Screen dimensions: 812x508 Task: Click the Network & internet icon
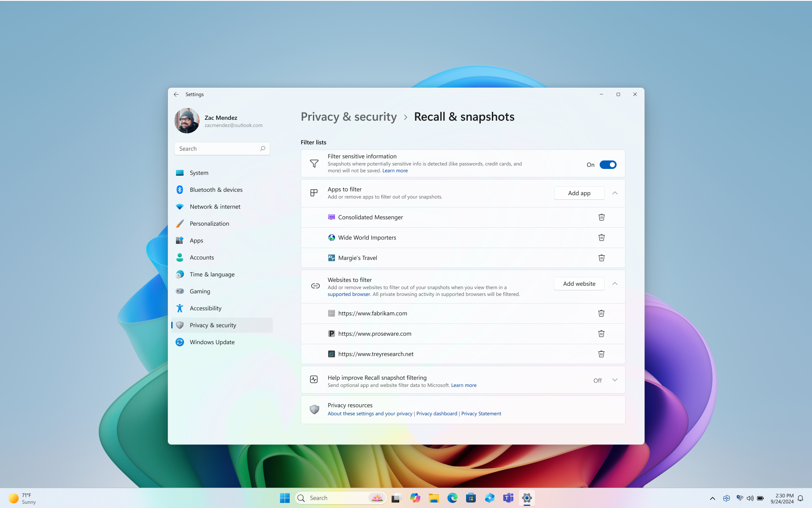pyautogui.click(x=179, y=206)
